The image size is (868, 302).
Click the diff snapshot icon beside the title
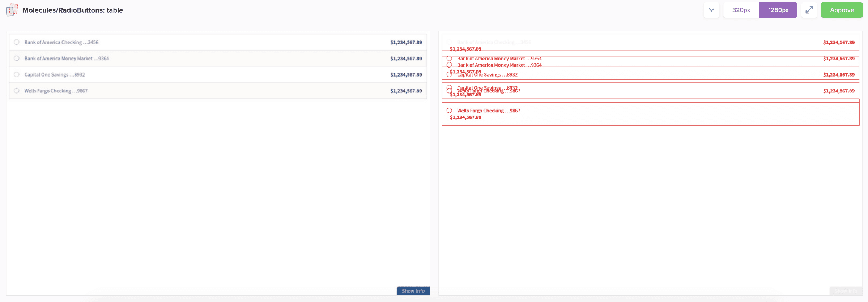[12, 10]
